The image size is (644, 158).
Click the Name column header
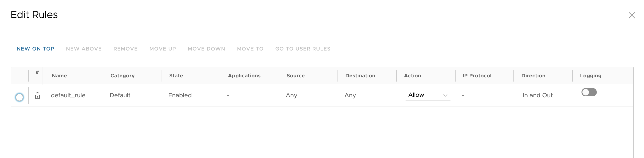point(59,76)
